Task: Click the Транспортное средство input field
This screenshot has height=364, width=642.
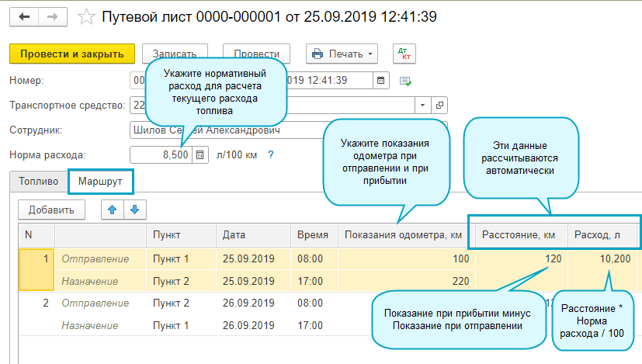Action: pyautogui.click(x=272, y=106)
